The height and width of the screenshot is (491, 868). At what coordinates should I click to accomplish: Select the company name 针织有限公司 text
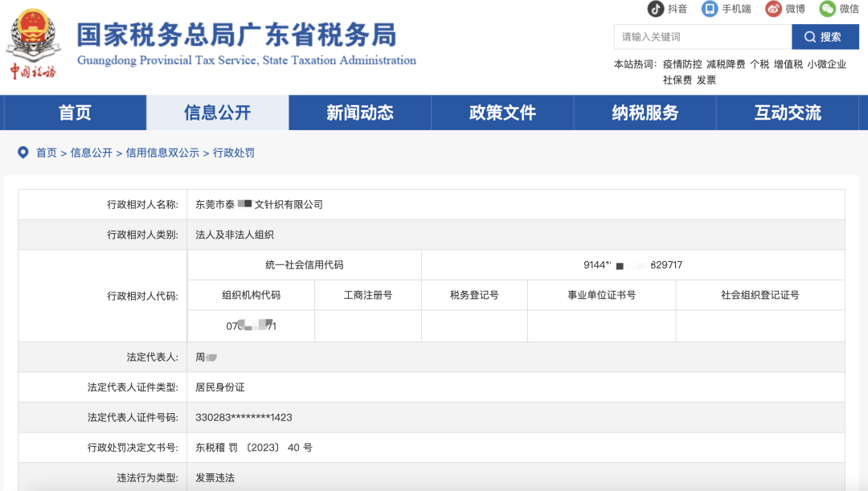click(293, 205)
